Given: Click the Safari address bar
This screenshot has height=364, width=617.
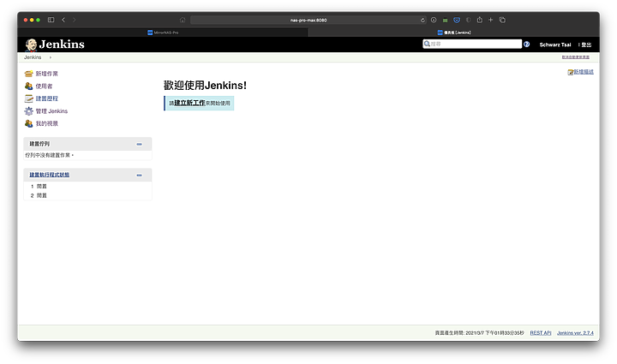Looking at the screenshot, I should pos(308,20).
